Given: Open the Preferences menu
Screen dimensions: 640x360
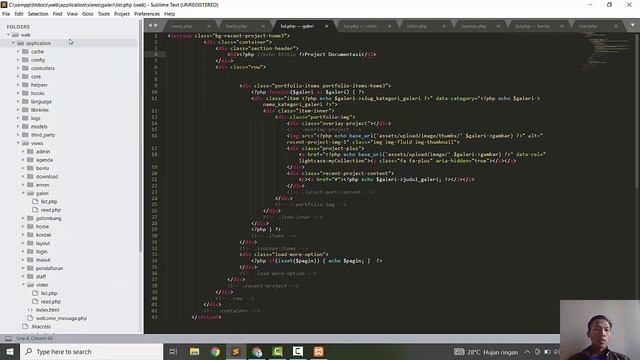Looking at the screenshot, I should pos(147,13).
